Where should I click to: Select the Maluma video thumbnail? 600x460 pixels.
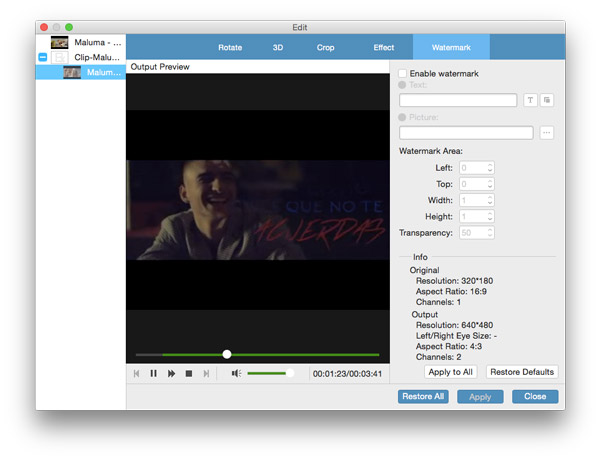pyautogui.click(x=59, y=42)
